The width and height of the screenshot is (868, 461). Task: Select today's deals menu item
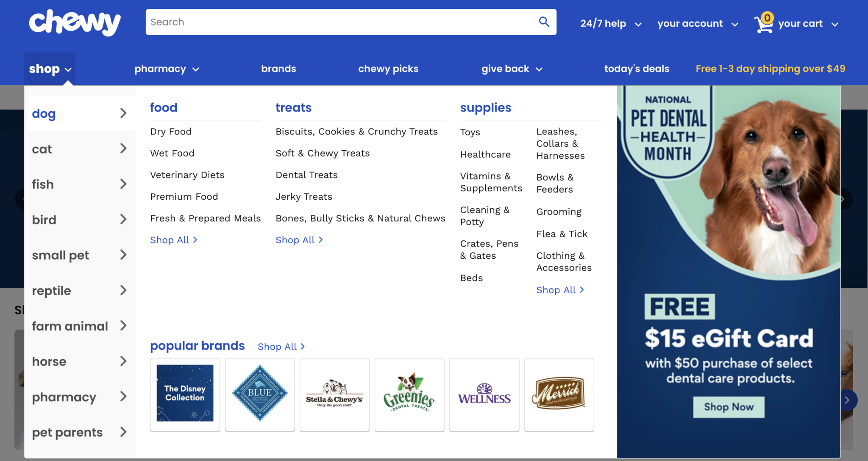[x=637, y=68]
